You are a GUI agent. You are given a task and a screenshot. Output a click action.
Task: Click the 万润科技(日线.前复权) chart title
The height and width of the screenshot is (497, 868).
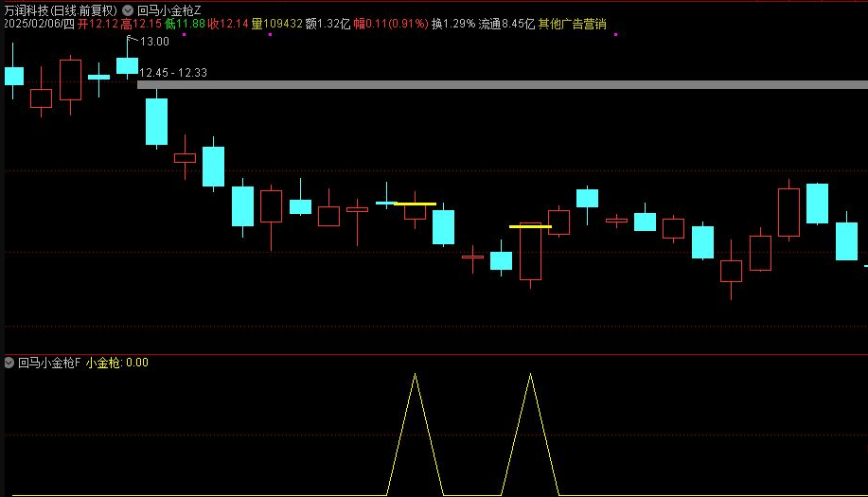[x=61, y=10]
